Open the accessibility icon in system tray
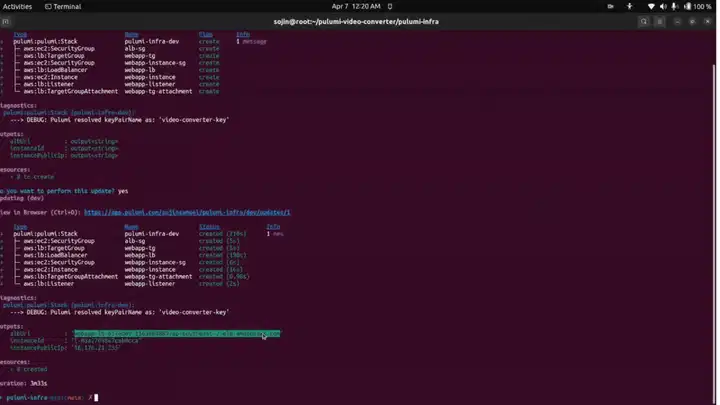Viewport: 720px width, 405px height. [x=630, y=6]
